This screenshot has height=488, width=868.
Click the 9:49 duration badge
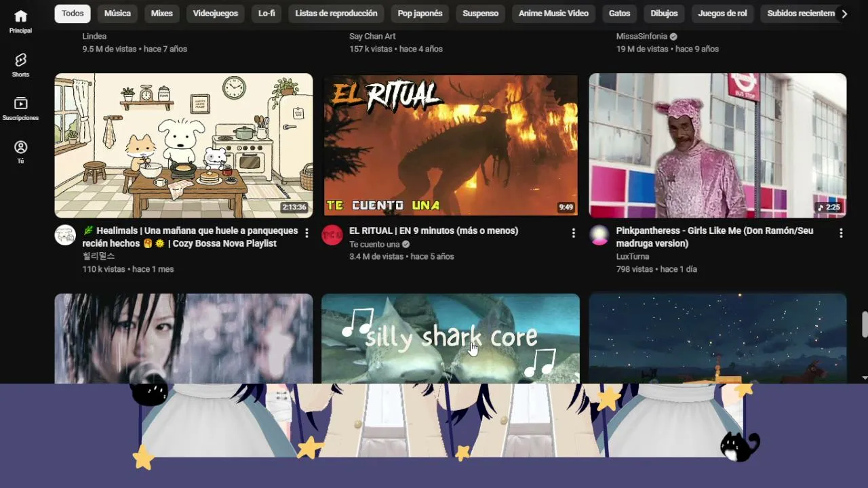pos(566,207)
